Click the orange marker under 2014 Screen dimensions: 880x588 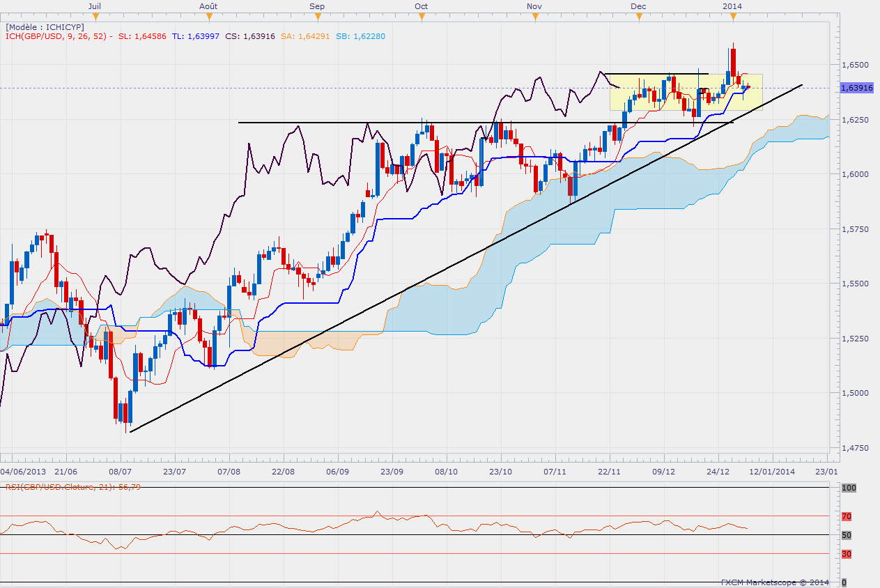click(x=732, y=17)
